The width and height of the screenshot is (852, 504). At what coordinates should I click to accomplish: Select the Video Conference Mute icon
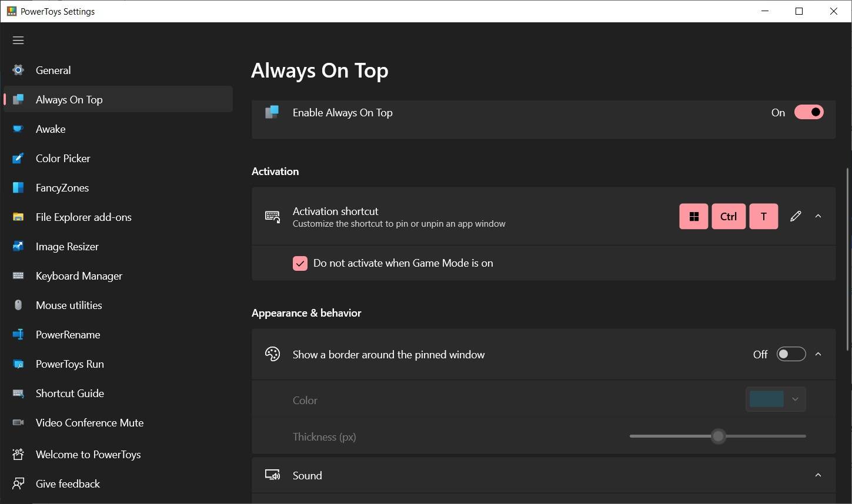coord(18,422)
